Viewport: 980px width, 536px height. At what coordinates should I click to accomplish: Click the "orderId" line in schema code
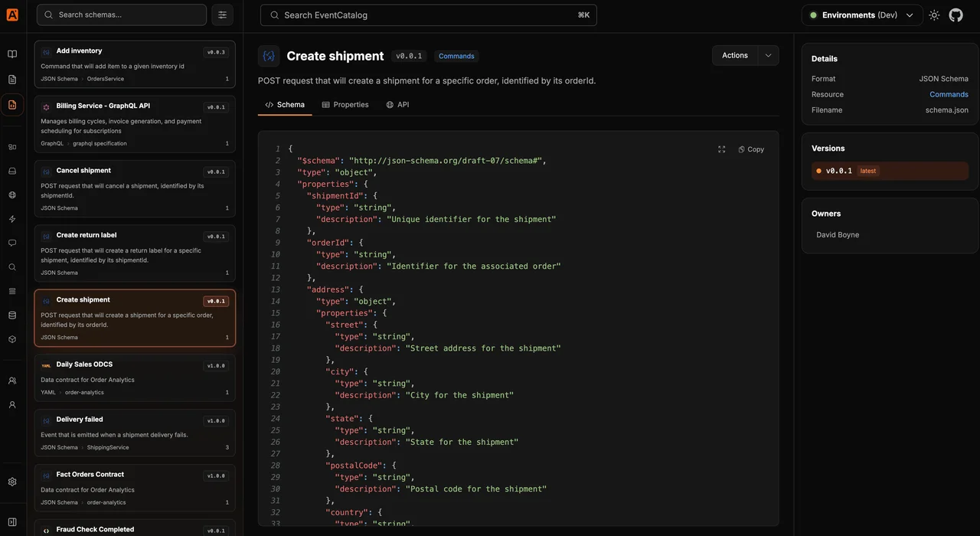(x=335, y=243)
